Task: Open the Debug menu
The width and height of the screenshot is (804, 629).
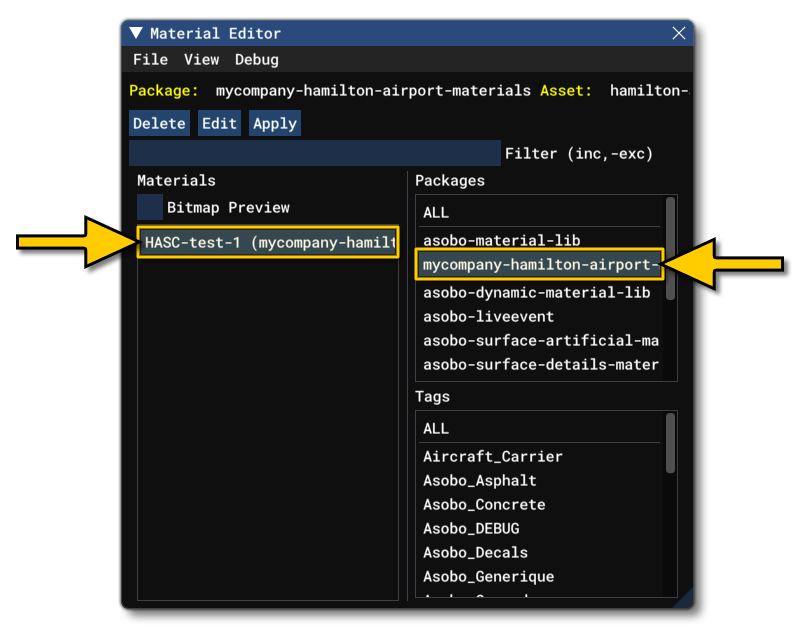Action: pyautogui.click(x=256, y=60)
